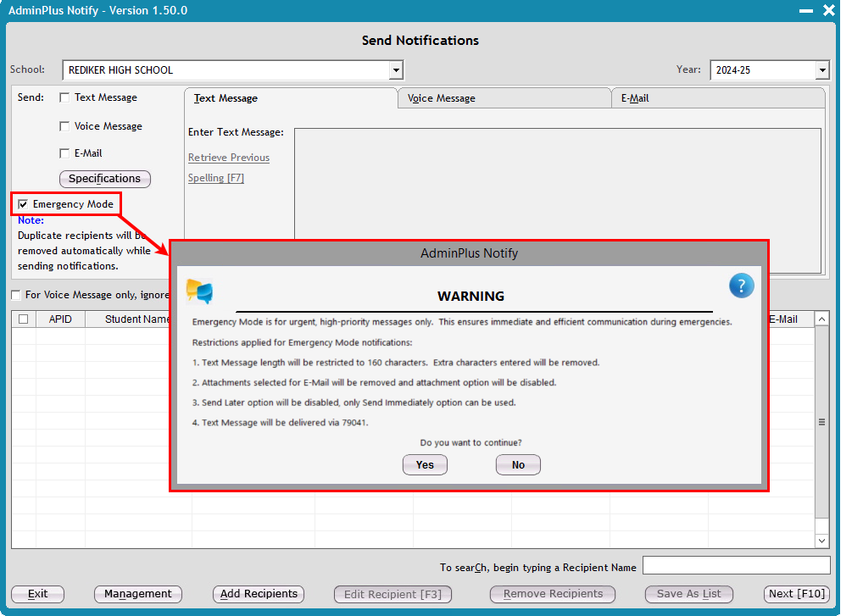Click the Exit button
The image size is (863, 616).
tap(38, 594)
